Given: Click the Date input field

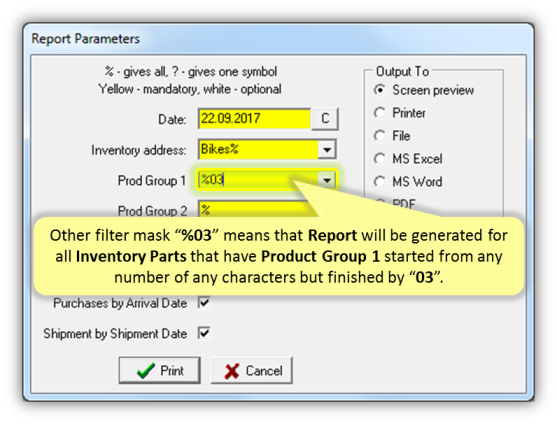Looking at the screenshot, I should (x=254, y=119).
